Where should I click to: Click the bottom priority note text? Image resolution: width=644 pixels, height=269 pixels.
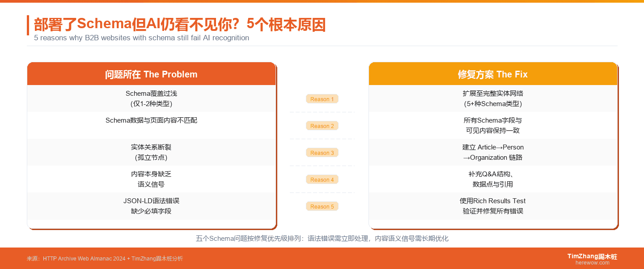(x=322, y=239)
